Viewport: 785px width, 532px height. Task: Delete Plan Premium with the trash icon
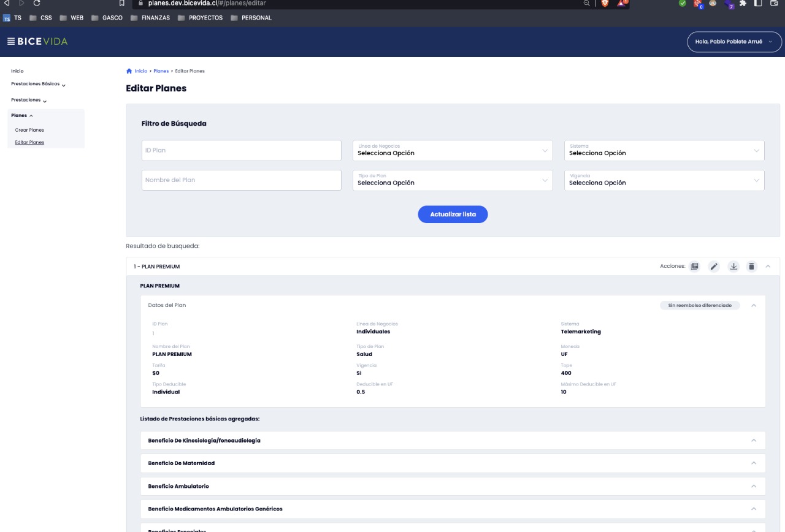click(751, 267)
